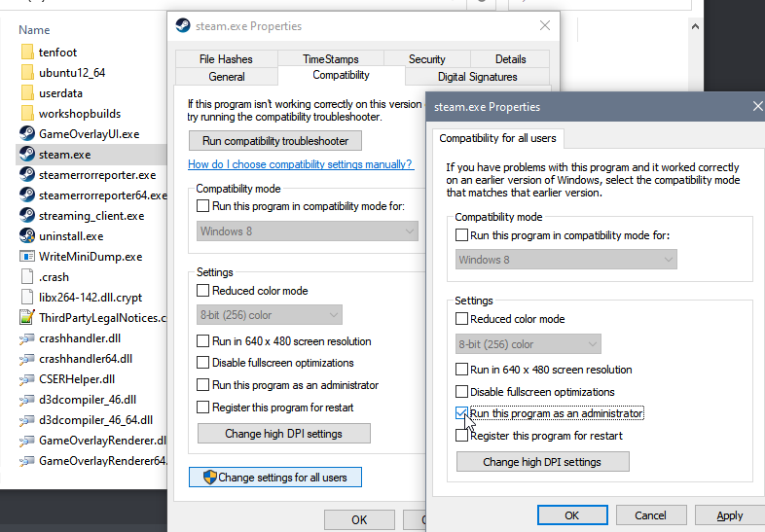Viewport: 765px width, 532px height.
Task: Open 8-bit (256) color dropdown in back dialog
Action: (x=270, y=315)
